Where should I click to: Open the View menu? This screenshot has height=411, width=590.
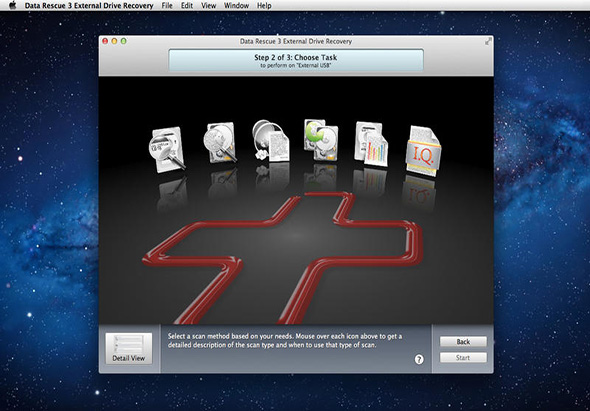(208, 5)
